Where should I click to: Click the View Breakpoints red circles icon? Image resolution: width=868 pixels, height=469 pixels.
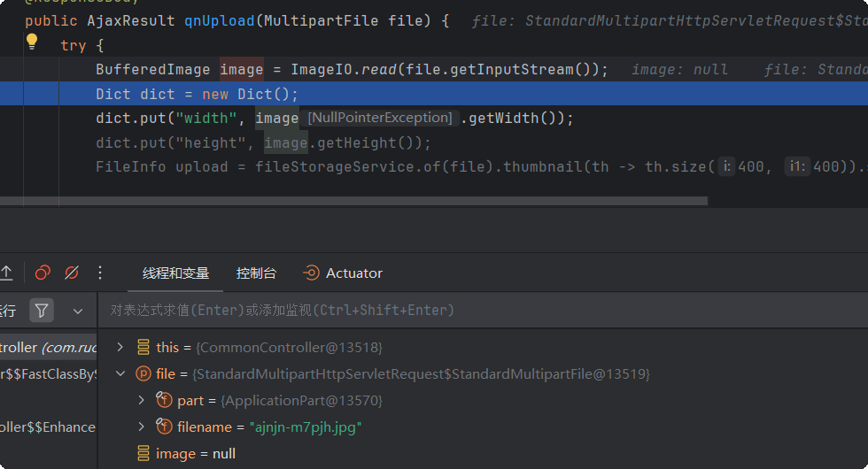pyautogui.click(x=43, y=273)
